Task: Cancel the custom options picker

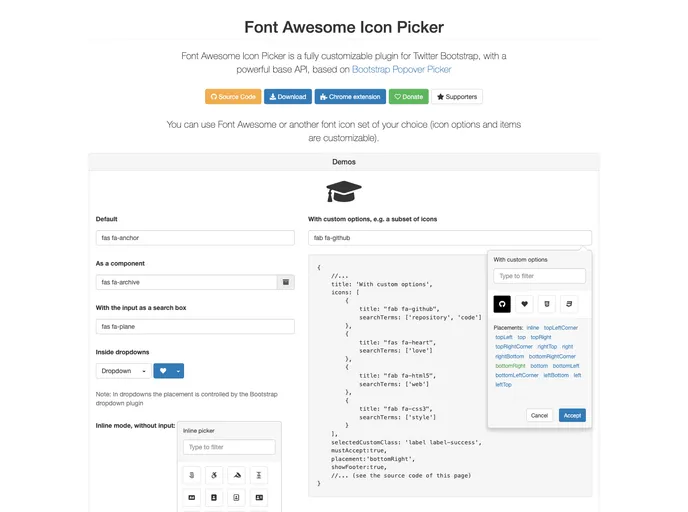Action: 540,415
